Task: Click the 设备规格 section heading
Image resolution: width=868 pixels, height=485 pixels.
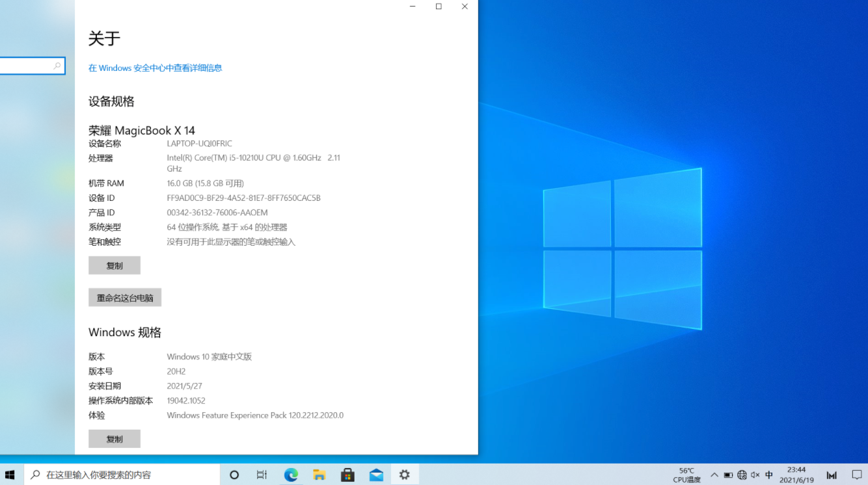Action: coord(111,101)
